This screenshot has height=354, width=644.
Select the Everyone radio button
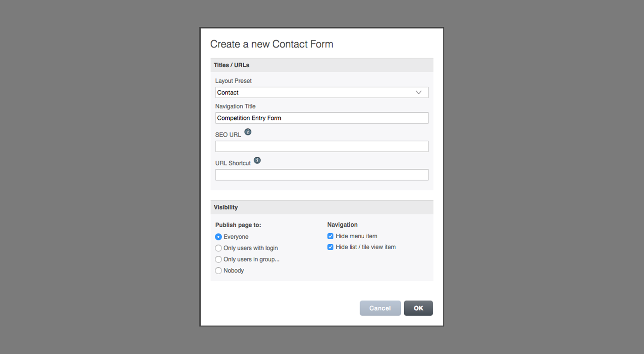218,237
